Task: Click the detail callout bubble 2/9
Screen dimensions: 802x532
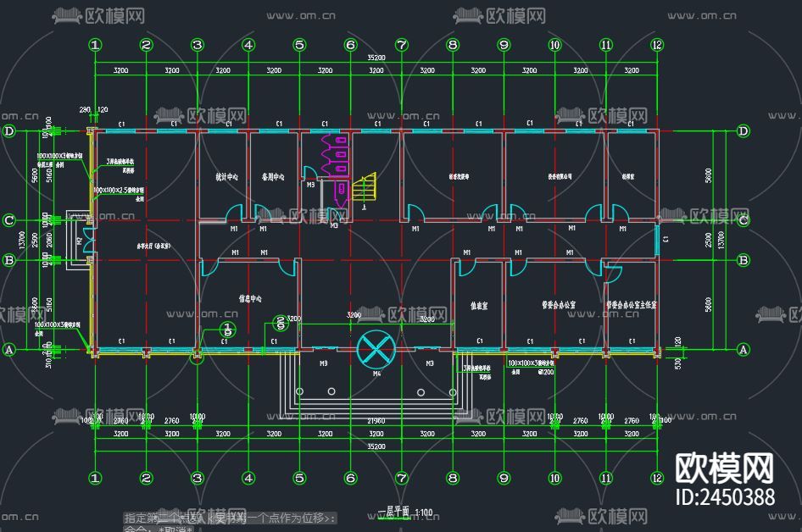Action: (281, 323)
